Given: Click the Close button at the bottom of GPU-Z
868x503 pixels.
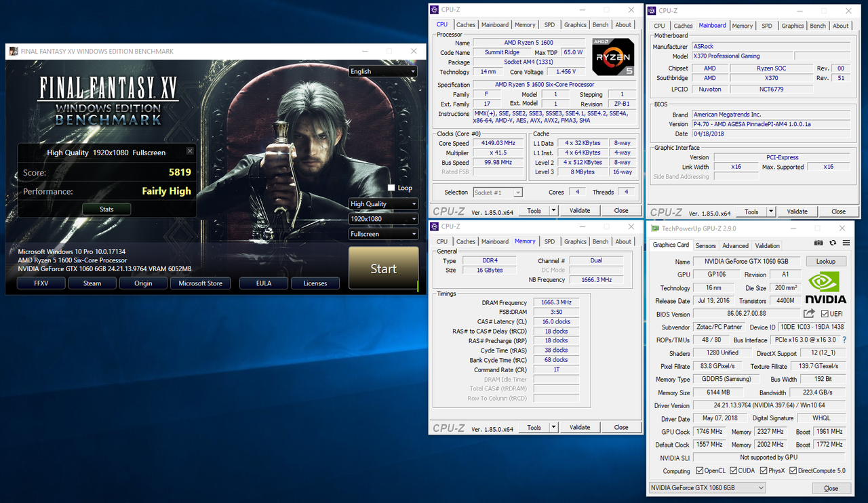Looking at the screenshot, I should (831, 488).
